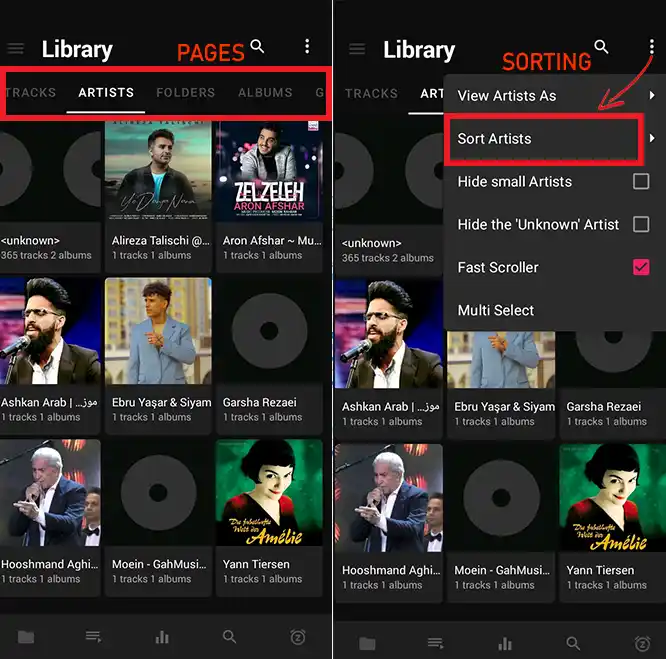Open equalizer bars icon in right bottom bar
The width and height of the screenshot is (666, 659).
505,644
